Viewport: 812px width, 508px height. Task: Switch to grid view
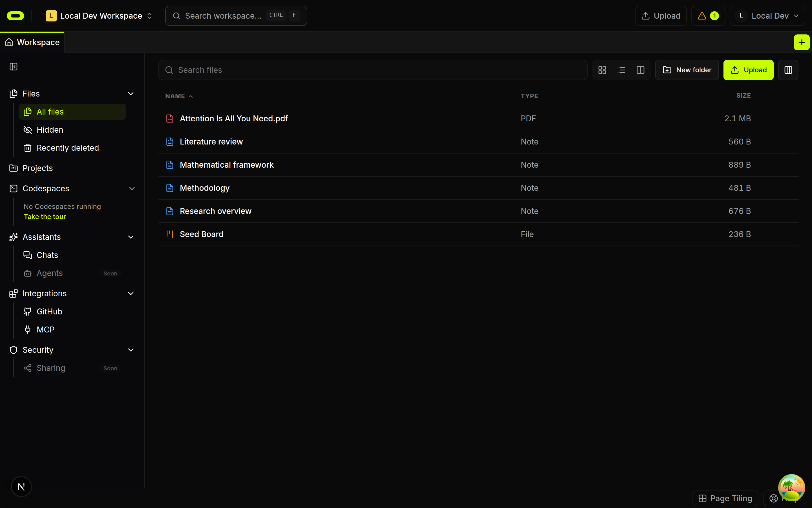(x=602, y=70)
